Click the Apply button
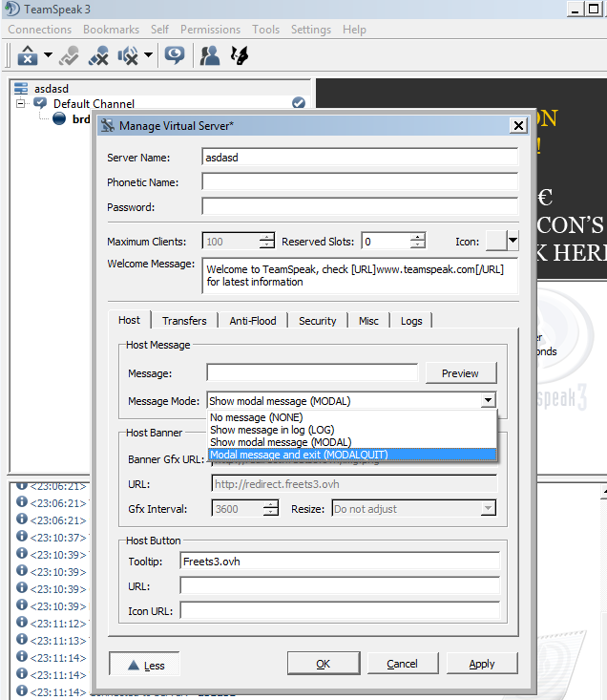 point(482,664)
